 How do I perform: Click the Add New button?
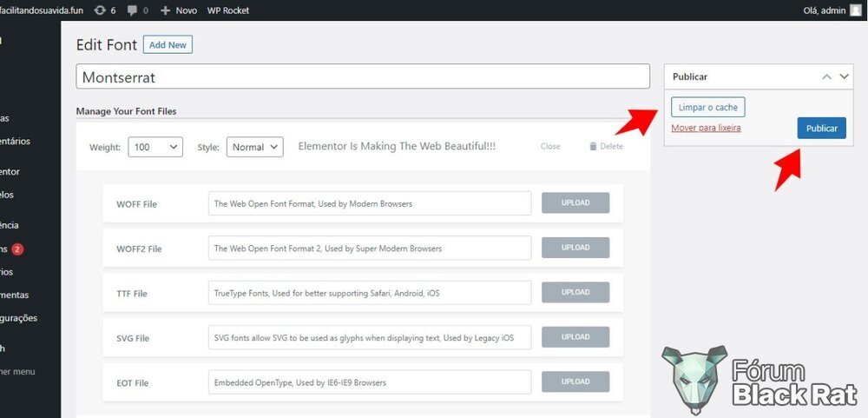[x=168, y=45]
